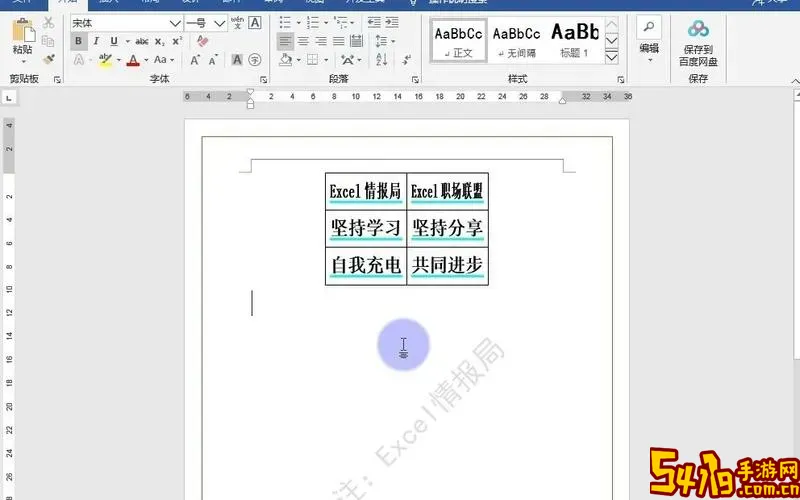The image size is (800, 500).
Task: Expand the underline style arrow
Action: [x=128, y=42]
